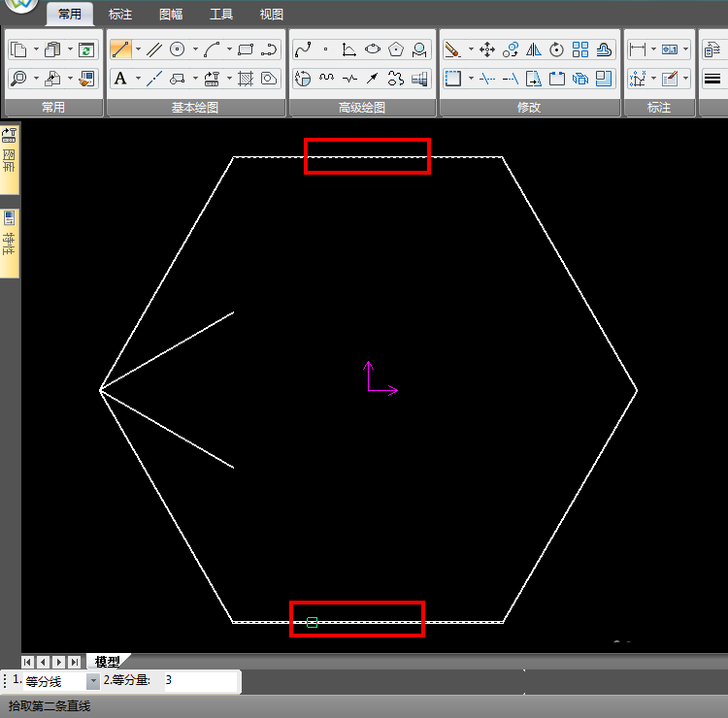Expand the dimension tool dropdown arrow
The image size is (728, 718).
653,49
